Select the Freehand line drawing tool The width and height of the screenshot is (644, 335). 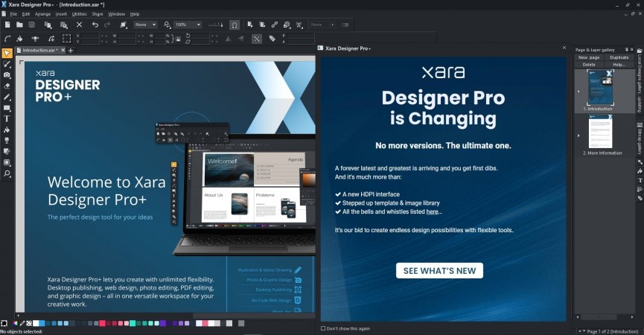[7, 98]
